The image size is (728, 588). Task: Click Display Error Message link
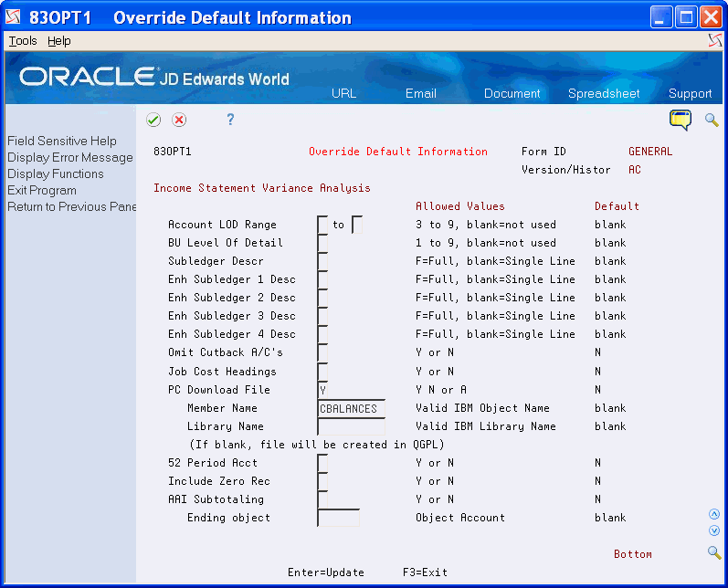pyautogui.click(x=70, y=157)
